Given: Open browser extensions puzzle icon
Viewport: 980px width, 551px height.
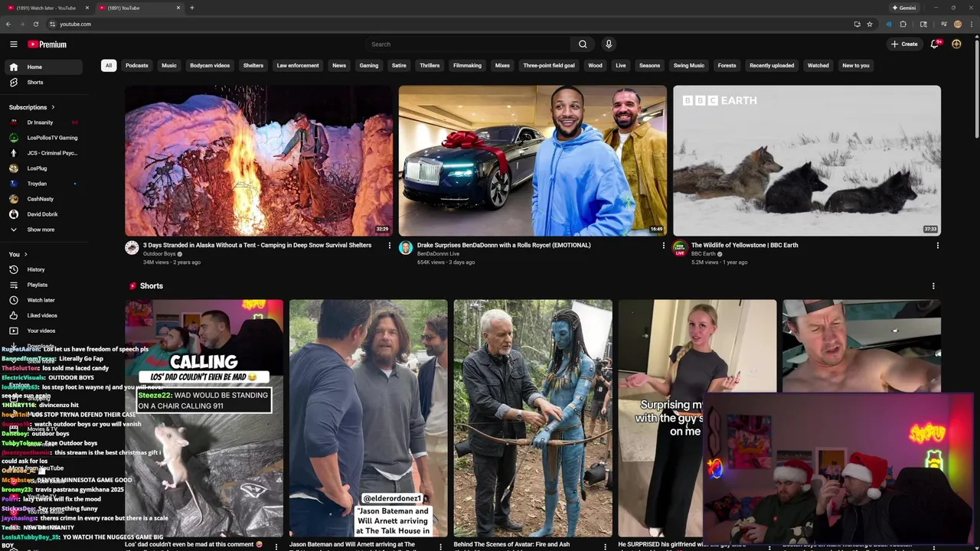Looking at the screenshot, I should tap(903, 24).
